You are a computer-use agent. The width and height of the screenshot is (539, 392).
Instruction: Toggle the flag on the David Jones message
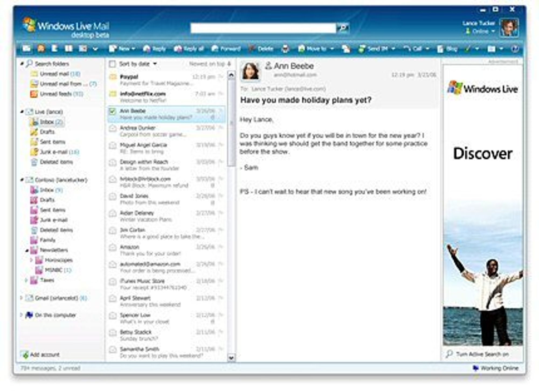pyautogui.click(x=221, y=196)
